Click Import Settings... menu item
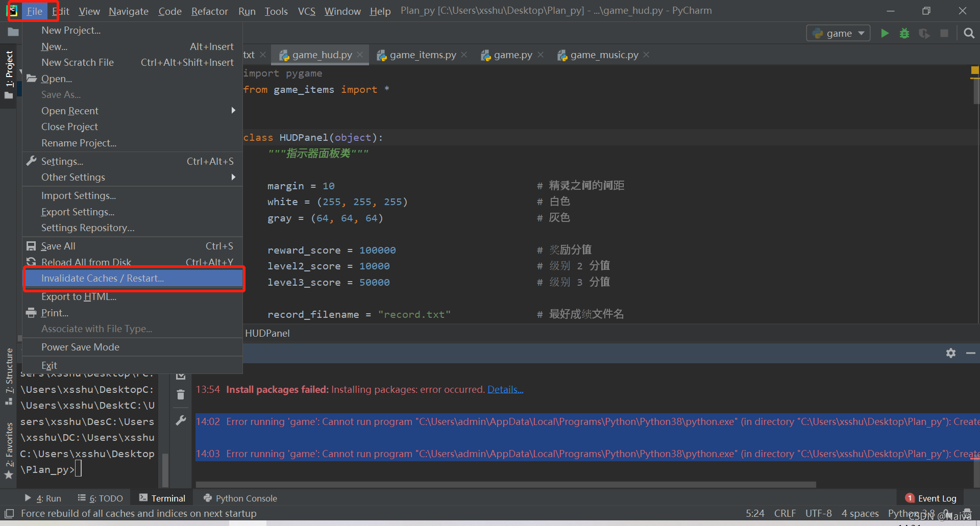980x526 pixels. tap(133, 195)
